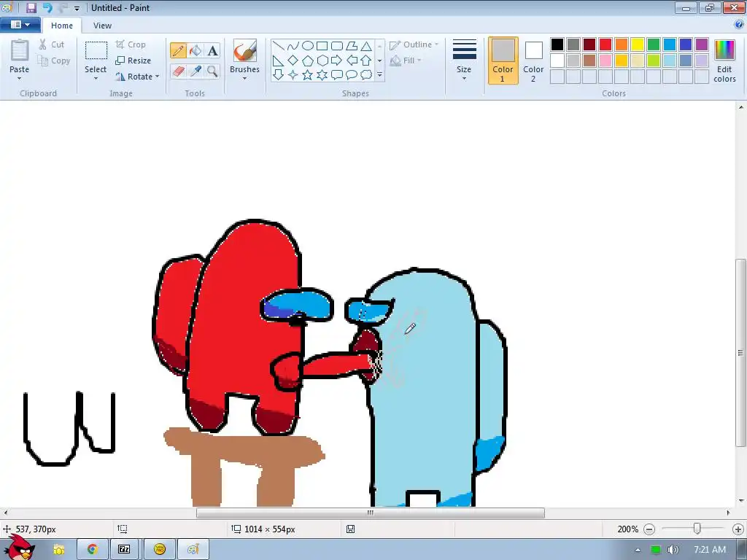Viewport: 747px width, 560px height.
Task: Open the Paint application menu button
Action: (x=20, y=25)
